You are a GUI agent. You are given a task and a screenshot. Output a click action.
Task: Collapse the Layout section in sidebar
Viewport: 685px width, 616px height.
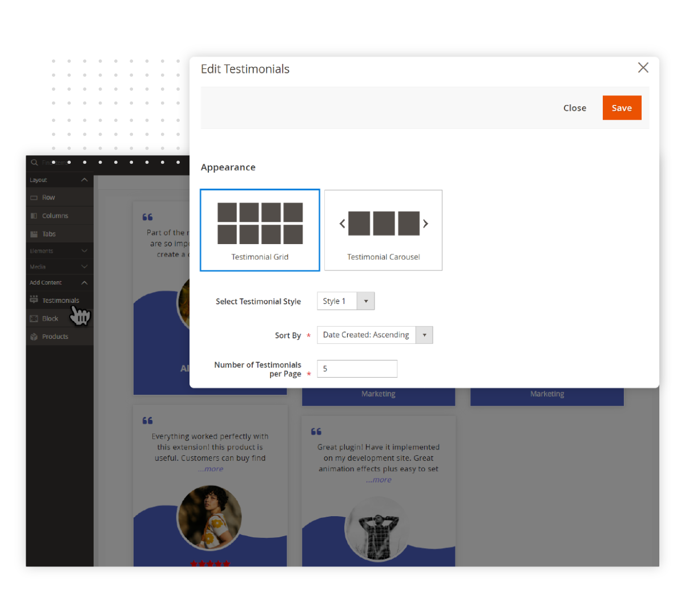coord(85,180)
